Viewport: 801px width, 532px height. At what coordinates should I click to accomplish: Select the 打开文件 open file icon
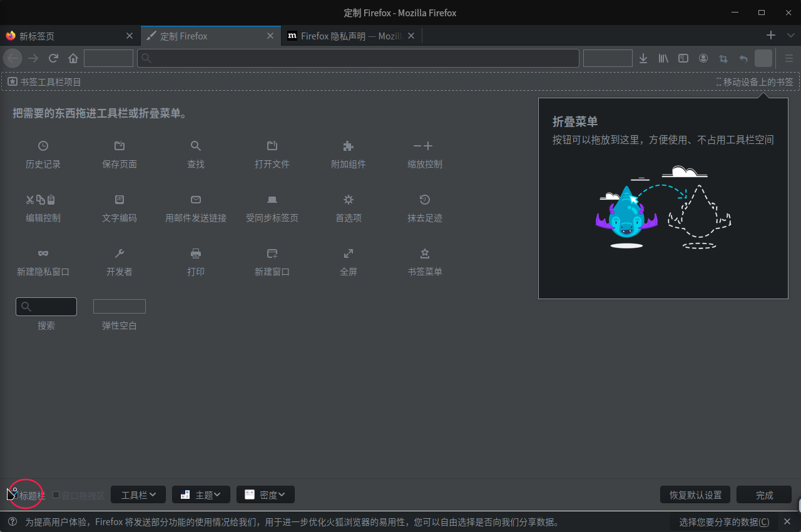click(x=272, y=146)
